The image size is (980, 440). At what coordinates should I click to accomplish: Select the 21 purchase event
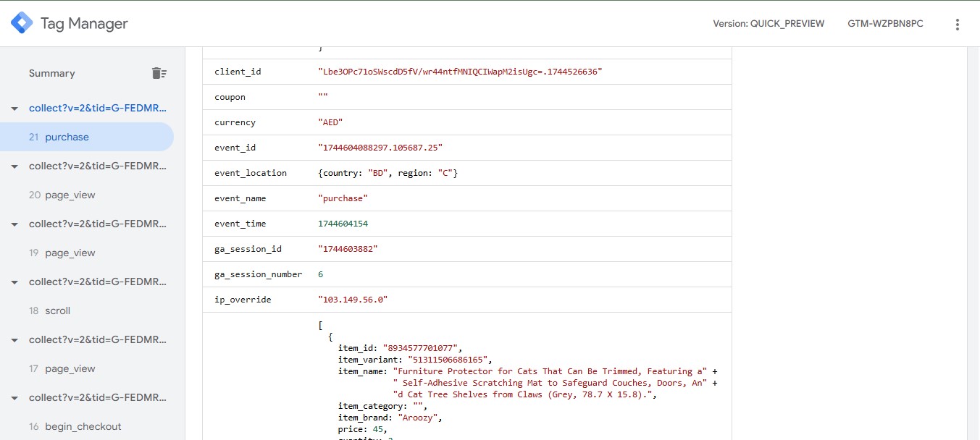point(67,137)
